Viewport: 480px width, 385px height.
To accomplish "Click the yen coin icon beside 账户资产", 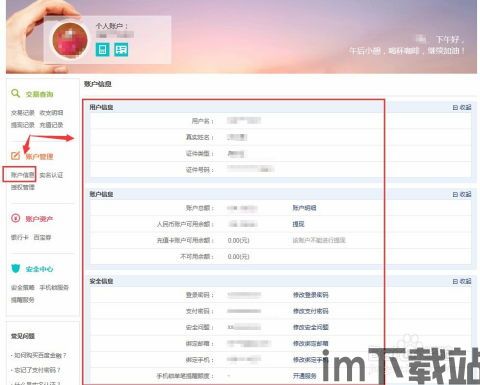I will pyautogui.click(x=16, y=218).
